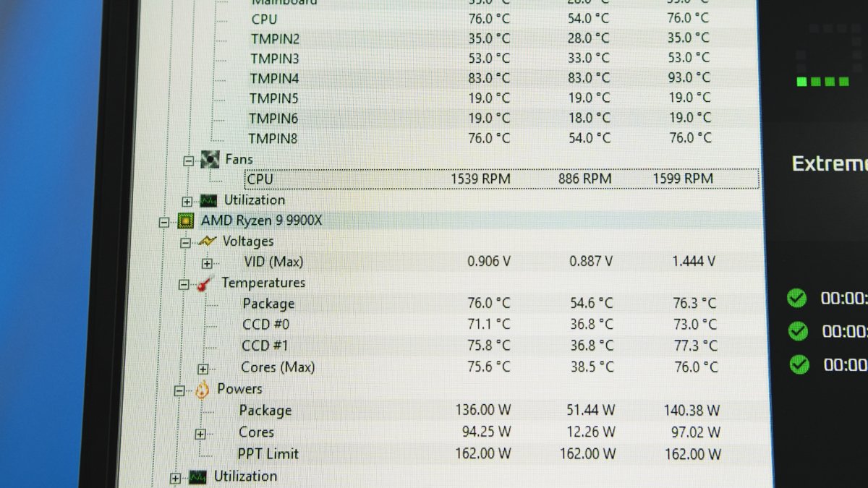
Task: Click the Temperatures label
Action: pos(263,283)
